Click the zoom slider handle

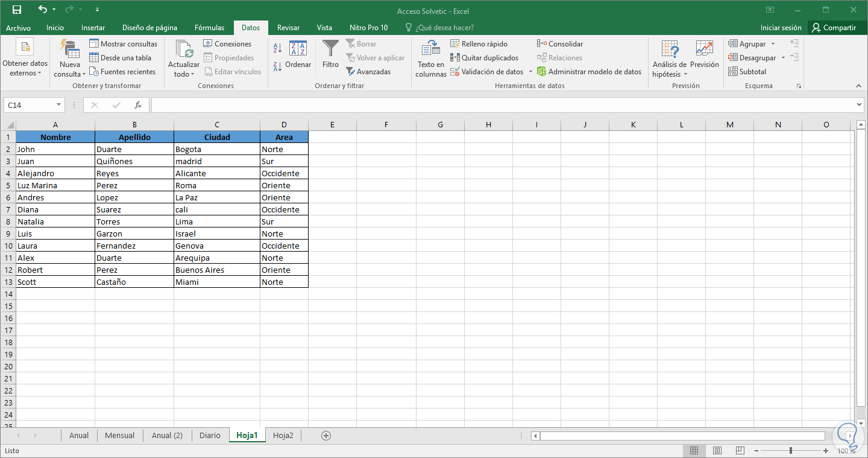[791, 451]
